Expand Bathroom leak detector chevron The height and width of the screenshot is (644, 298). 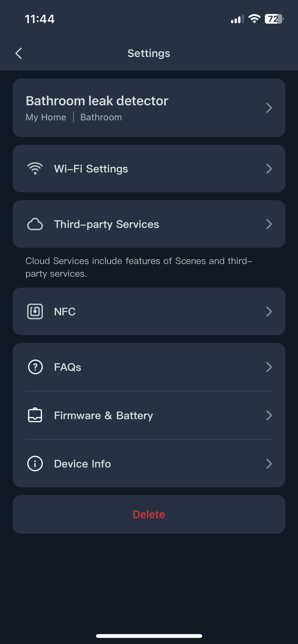coord(269,108)
